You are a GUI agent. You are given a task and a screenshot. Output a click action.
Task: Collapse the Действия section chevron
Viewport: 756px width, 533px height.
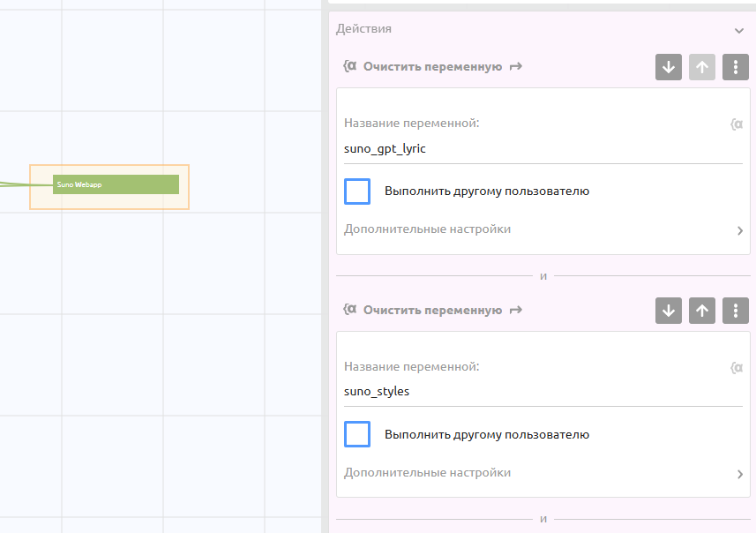(x=738, y=30)
